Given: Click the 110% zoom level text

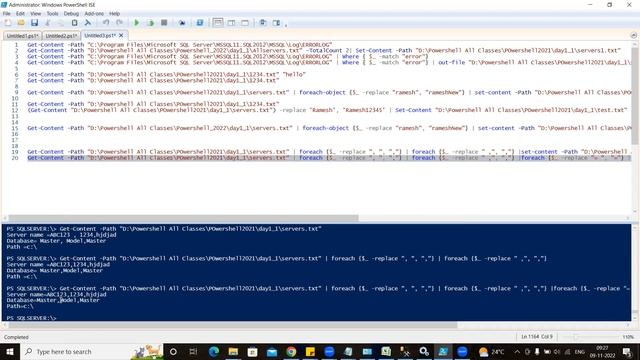Looking at the screenshot, I should 628,337.
